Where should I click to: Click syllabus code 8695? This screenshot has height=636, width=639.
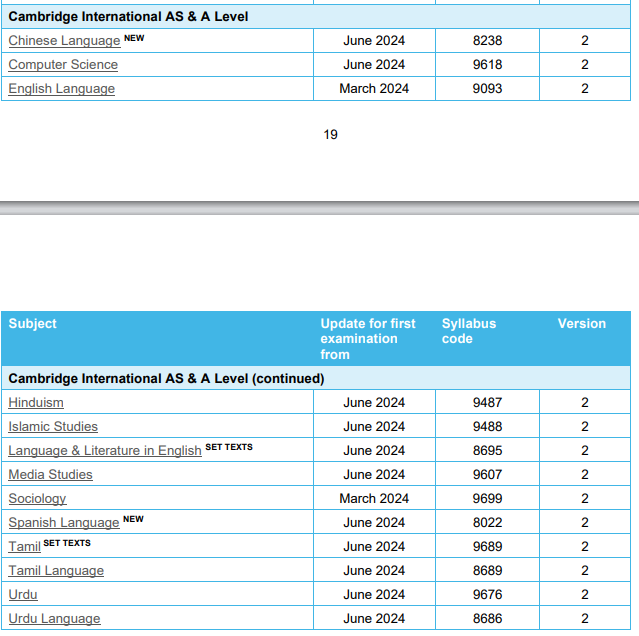tap(487, 451)
